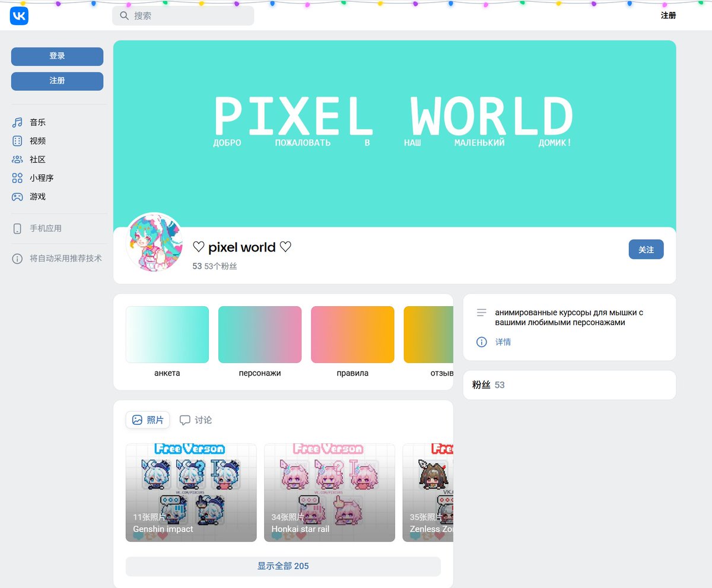The height and width of the screenshot is (588, 712).
Task: Focus the 搜索 search field
Action: click(x=183, y=16)
